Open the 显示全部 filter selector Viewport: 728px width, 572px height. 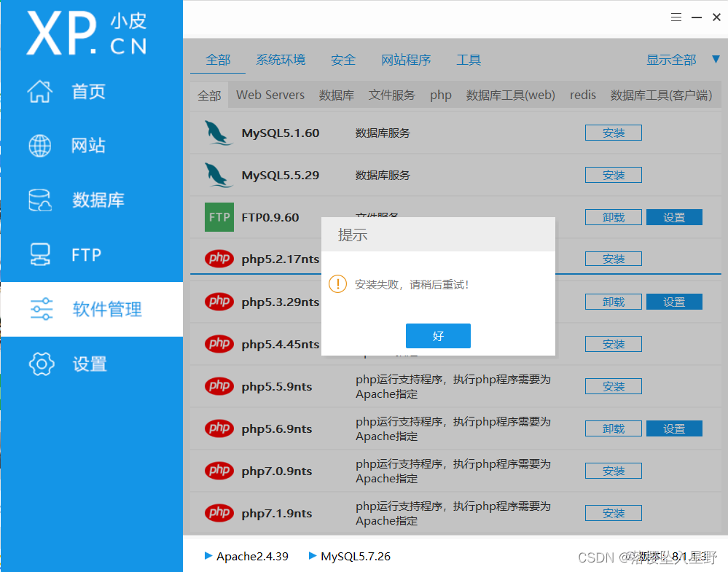[671, 60]
